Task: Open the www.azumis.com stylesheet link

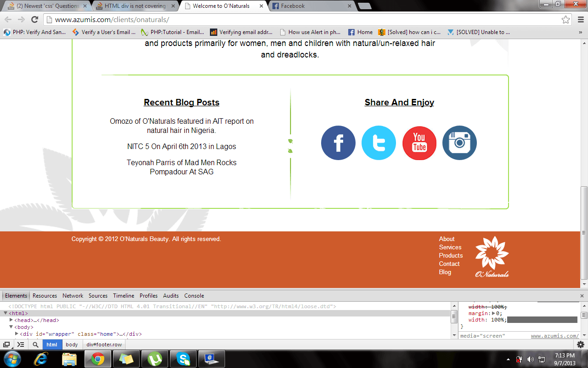Action: [x=555, y=336]
